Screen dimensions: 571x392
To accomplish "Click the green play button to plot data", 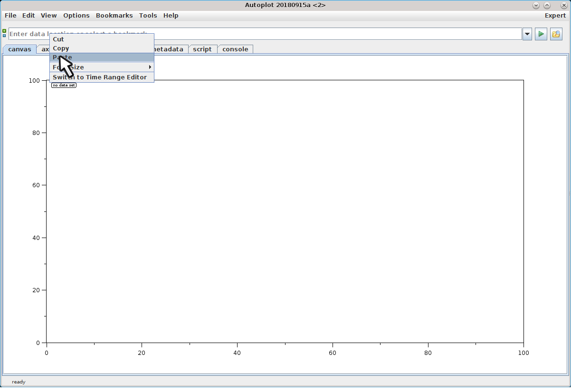I will coord(541,34).
